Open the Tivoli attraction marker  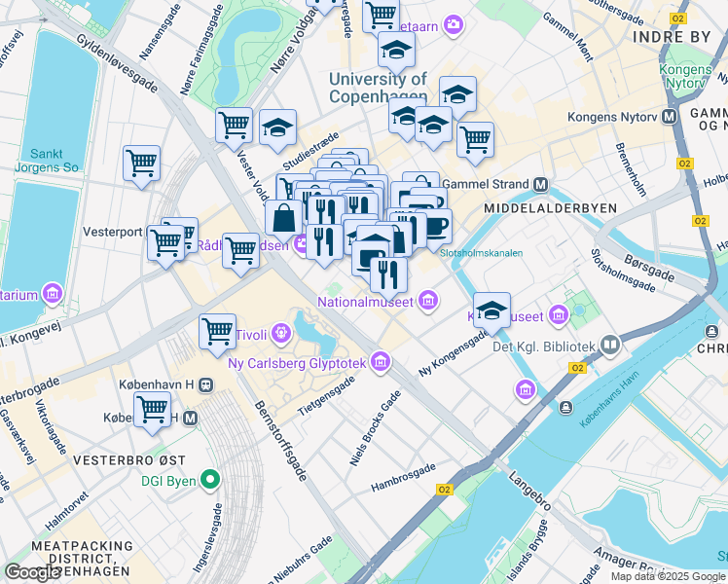pyautogui.click(x=281, y=333)
